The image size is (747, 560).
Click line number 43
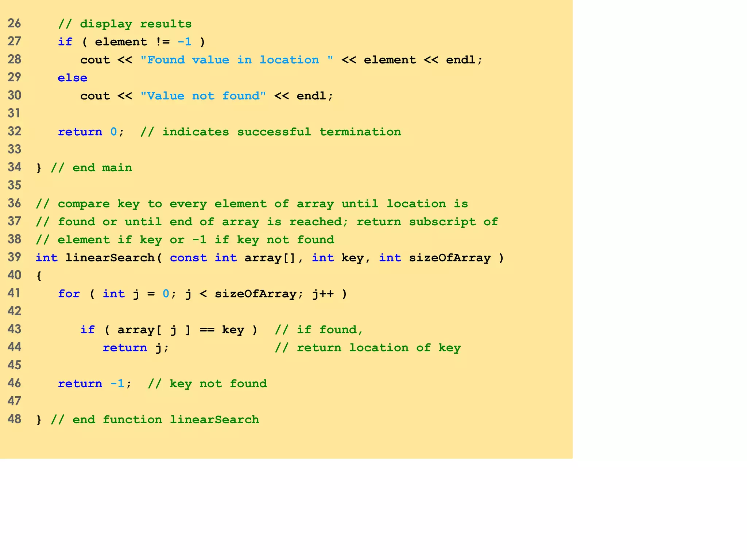(x=14, y=329)
